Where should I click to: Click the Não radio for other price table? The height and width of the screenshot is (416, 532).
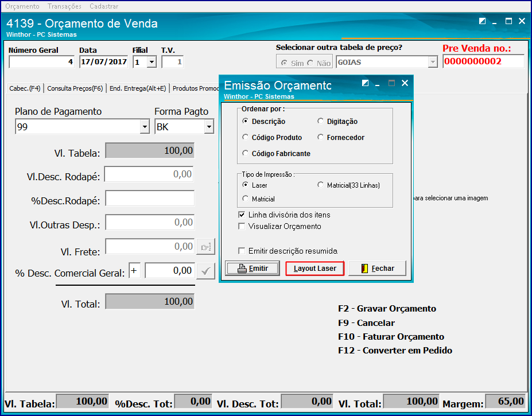click(x=319, y=63)
